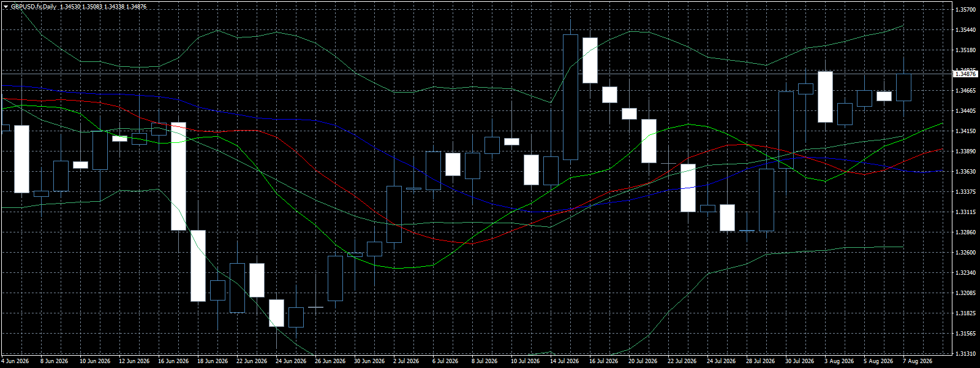The image size is (980, 368).
Task: Click the 4 Jun 2026 date label
Action: [15, 361]
